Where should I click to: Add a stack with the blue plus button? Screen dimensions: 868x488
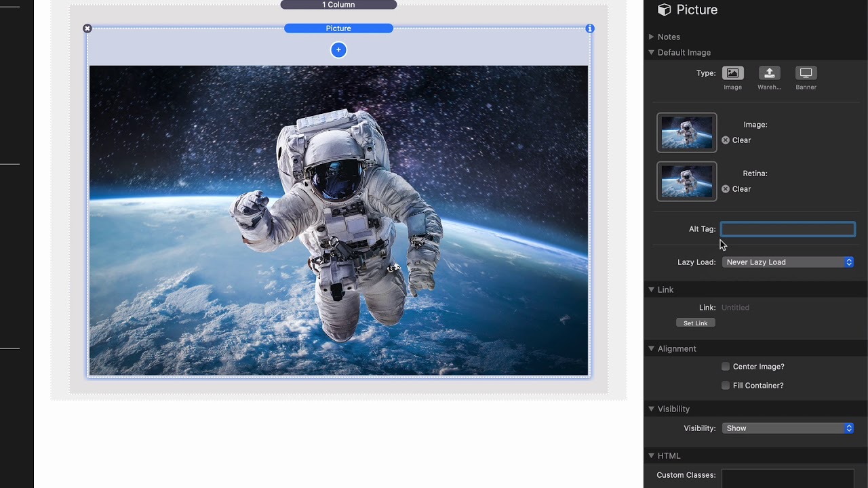pyautogui.click(x=338, y=49)
